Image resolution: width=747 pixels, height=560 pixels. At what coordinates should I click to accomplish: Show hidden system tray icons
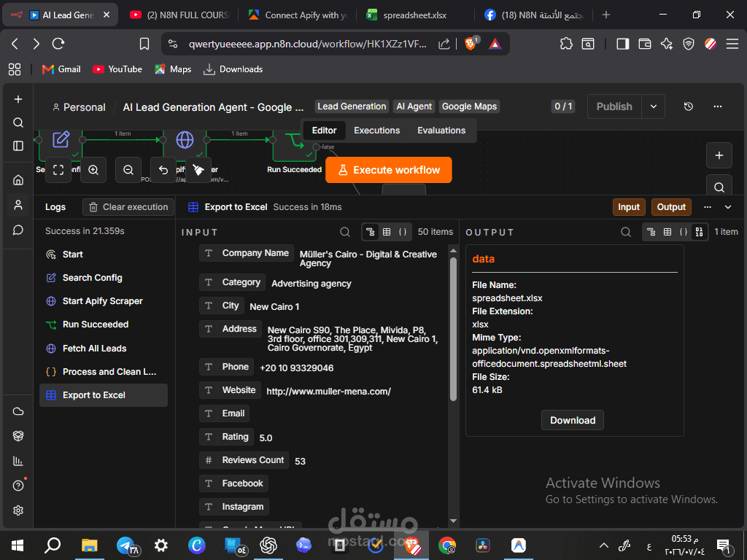[603, 545]
